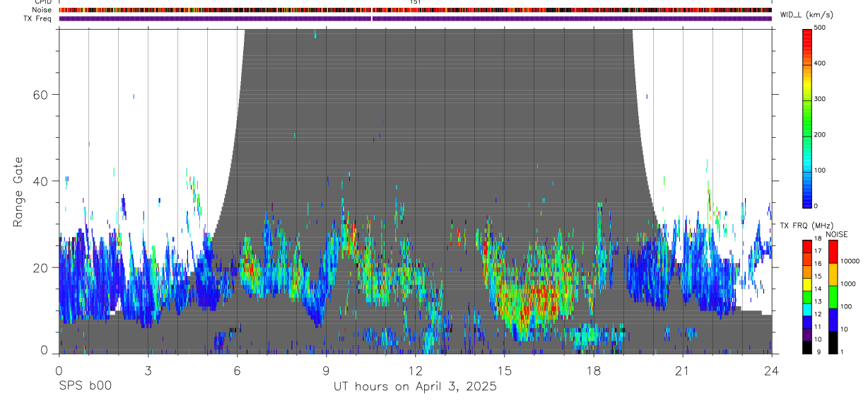Screen dimensions: 868x401
Task: Click the 'TX Freq' row label at top
Action: [38, 18]
